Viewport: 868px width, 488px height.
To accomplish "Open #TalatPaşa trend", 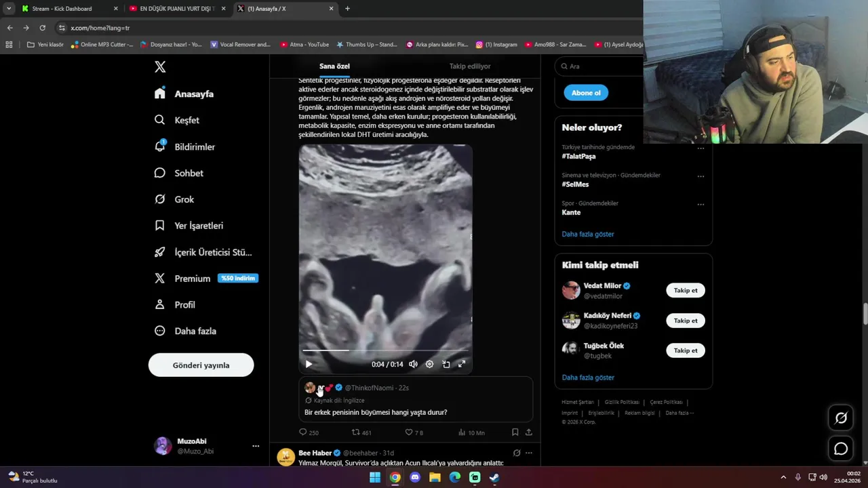I will pos(578,156).
